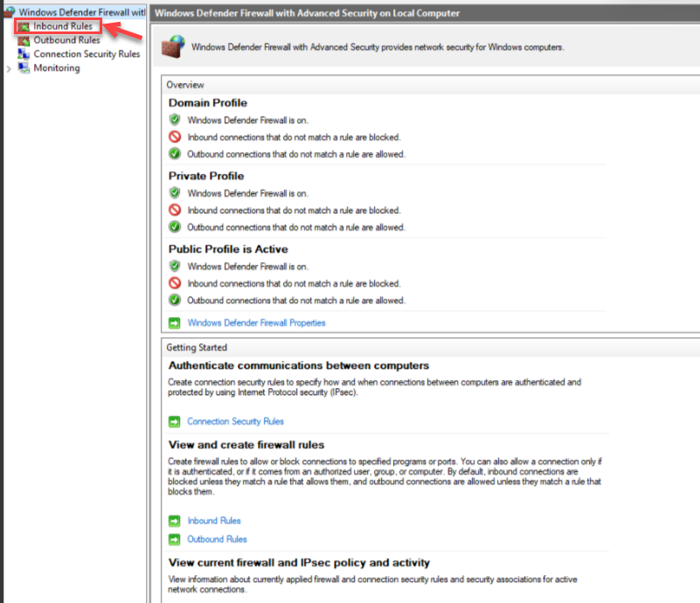Click Public Profile inbound connections blocked text
Image resolution: width=700 pixels, height=603 pixels.
294,283
